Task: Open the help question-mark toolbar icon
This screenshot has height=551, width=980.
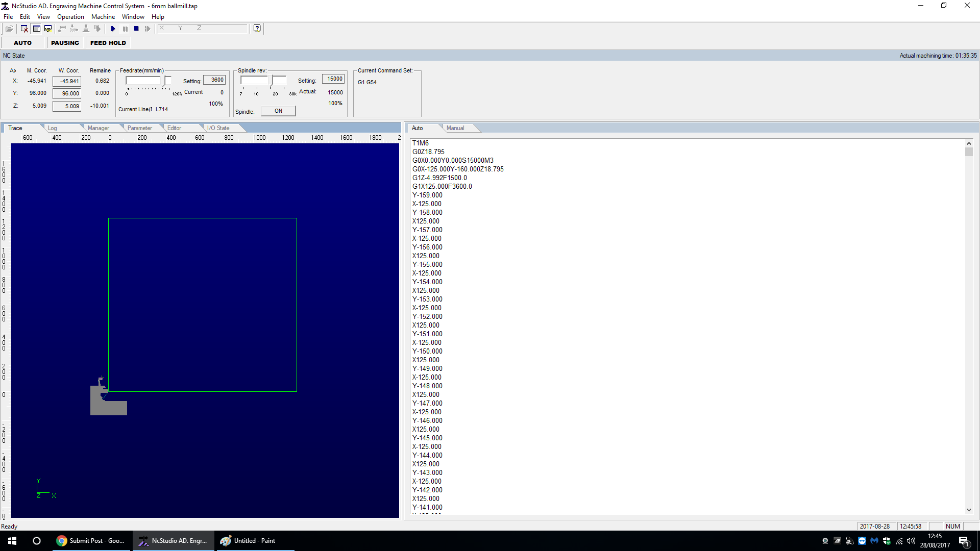Action: tap(257, 29)
